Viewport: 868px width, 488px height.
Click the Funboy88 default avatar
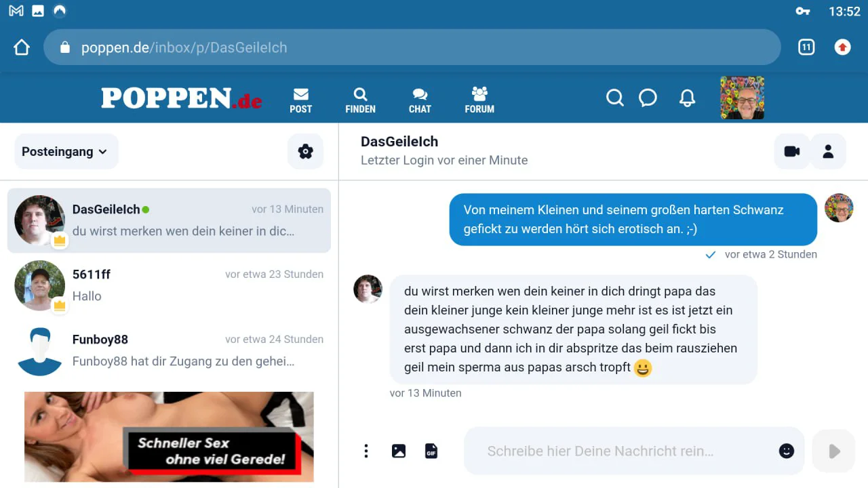pyautogui.click(x=39, y=350)
